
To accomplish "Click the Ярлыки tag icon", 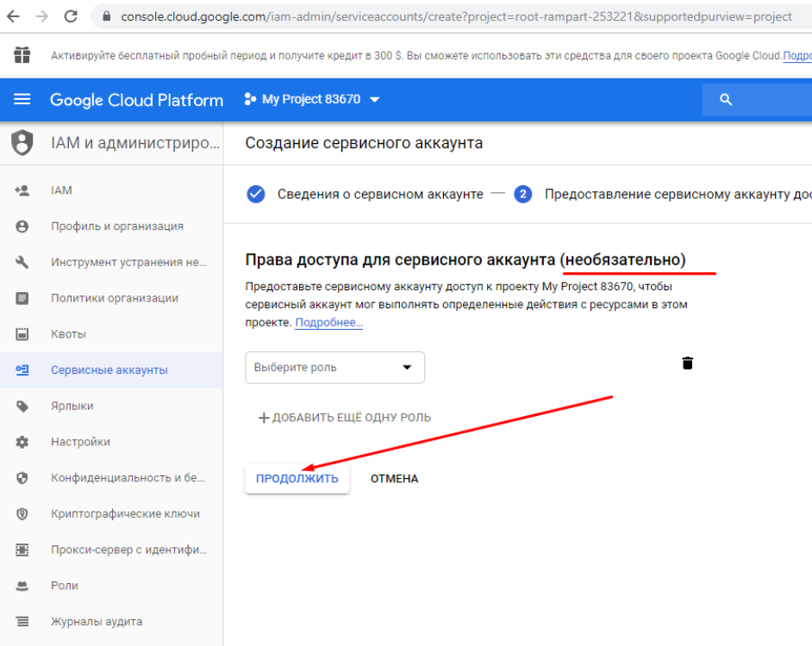I will pyautogui.click(x=22, y=407).
